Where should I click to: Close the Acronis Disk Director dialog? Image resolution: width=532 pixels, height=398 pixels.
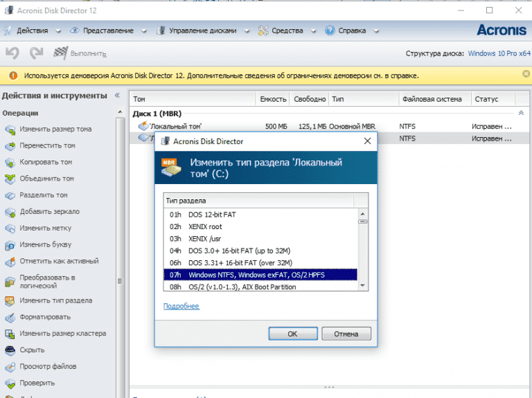click(x=367, y=141)
